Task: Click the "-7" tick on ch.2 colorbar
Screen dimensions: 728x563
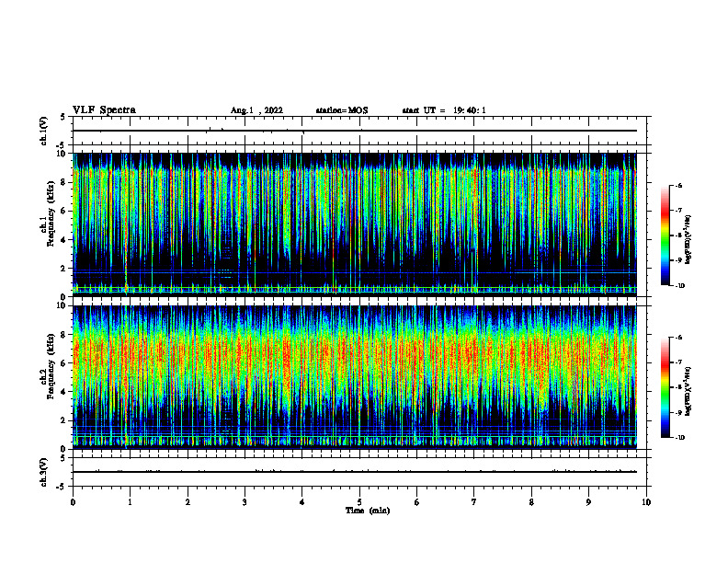Action: [x=678, y=362]
